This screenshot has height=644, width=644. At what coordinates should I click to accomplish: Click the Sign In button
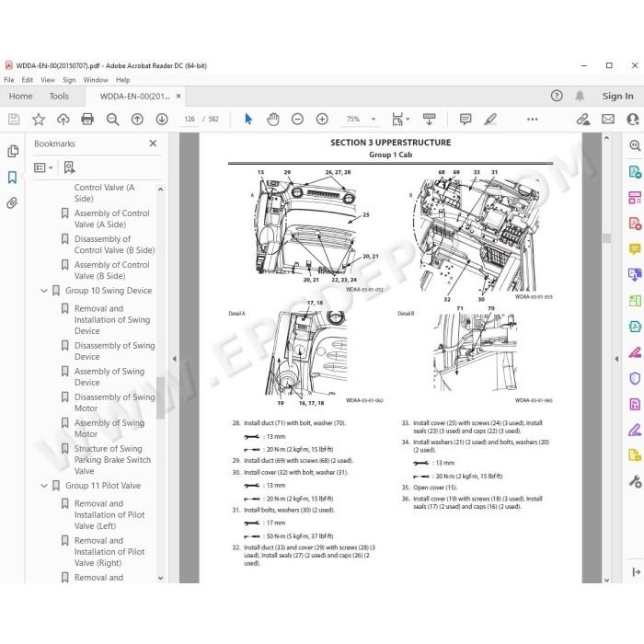pyautogui.click(x=617, y=96)
